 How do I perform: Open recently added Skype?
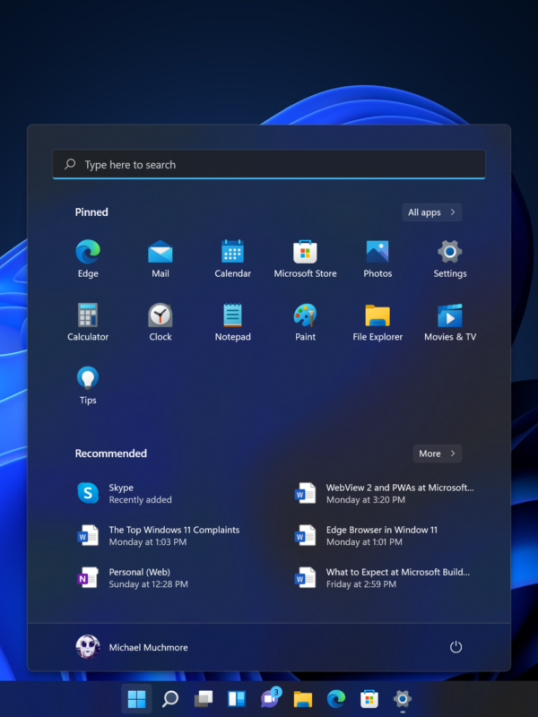[x=125, y=493]
